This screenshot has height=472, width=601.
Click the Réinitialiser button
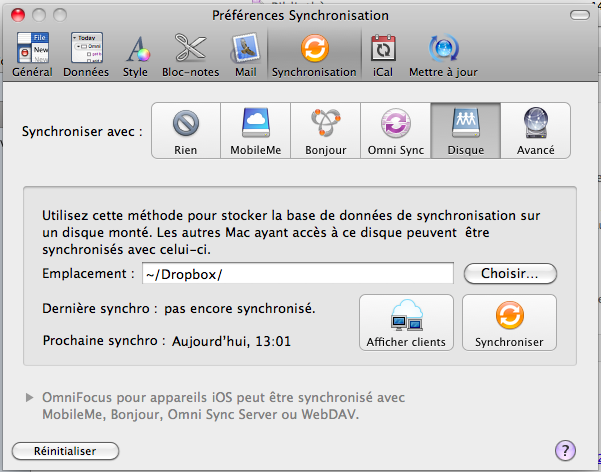[x=65, y=451]
